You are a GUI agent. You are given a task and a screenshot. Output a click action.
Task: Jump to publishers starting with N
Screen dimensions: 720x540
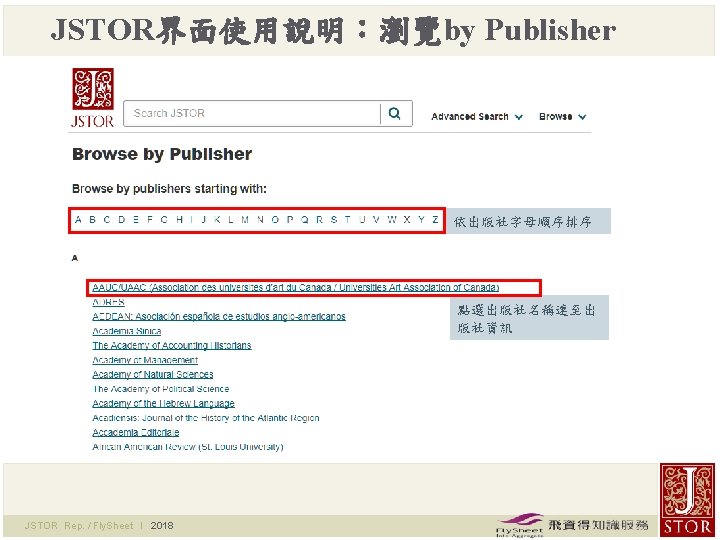[260, 220]
